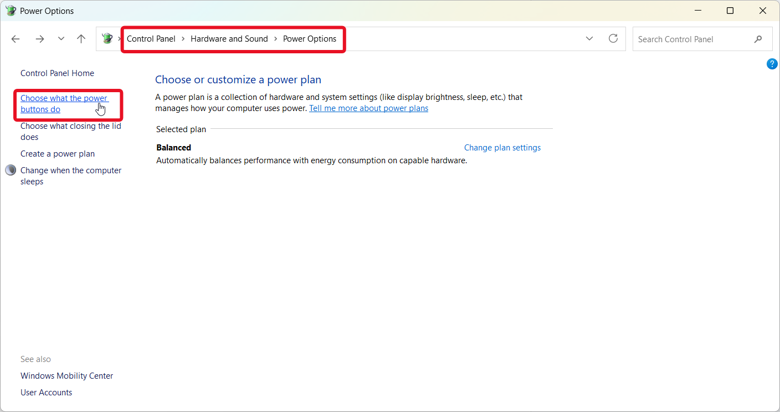This screenshot has width=780, height=412.
Task: Open Change plan settings for Balanced
Action: coord(502,148)
